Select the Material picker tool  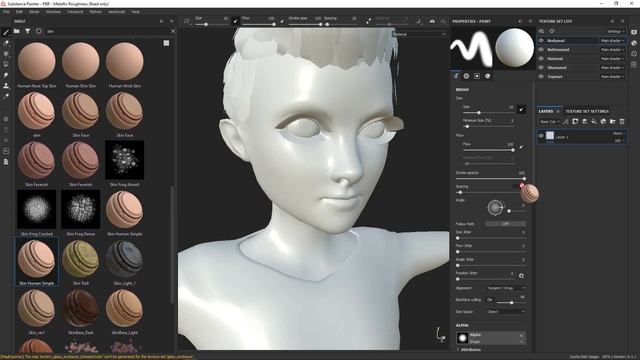[x=6, y=97]
